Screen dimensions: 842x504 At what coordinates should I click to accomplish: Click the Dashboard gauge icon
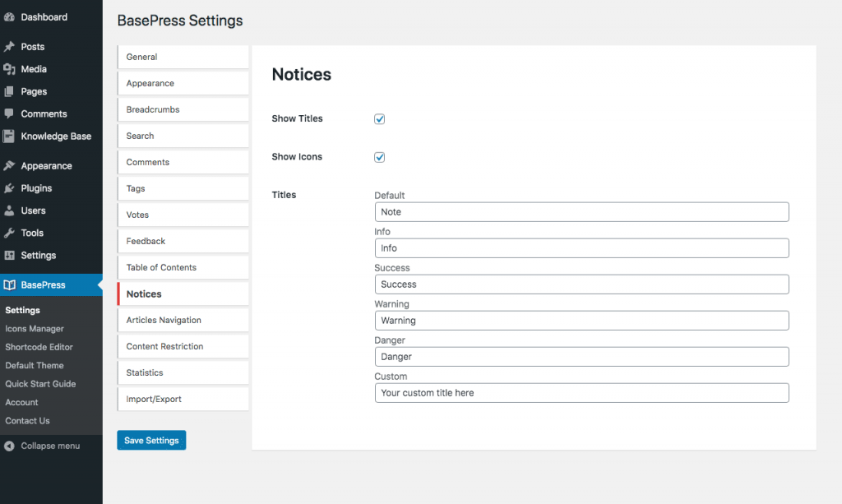pos(9,17)
